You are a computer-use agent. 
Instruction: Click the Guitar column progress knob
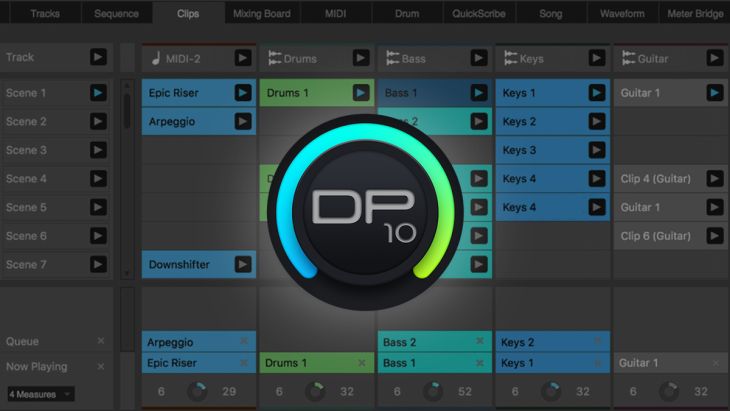point(669,391)
